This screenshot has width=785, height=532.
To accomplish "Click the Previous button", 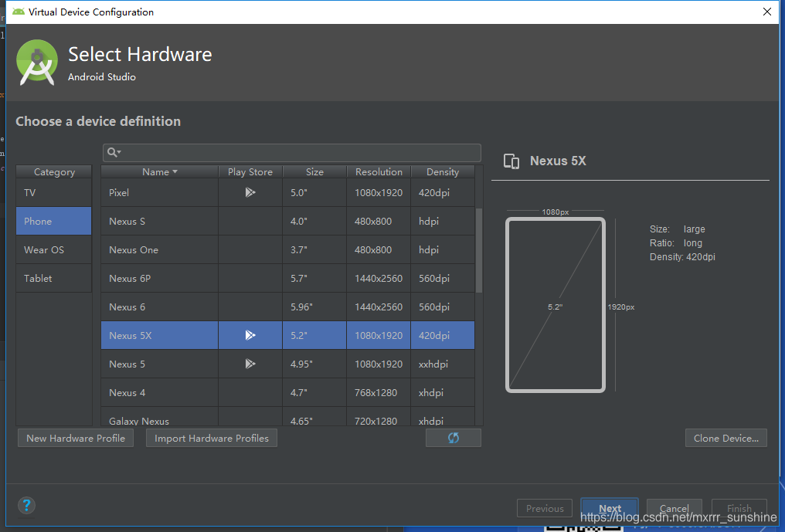I will pyautogui.click(x=545, y=508).
